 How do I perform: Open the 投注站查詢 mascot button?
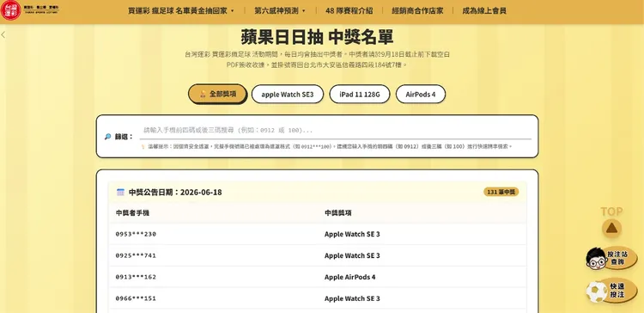pos(611,258)
